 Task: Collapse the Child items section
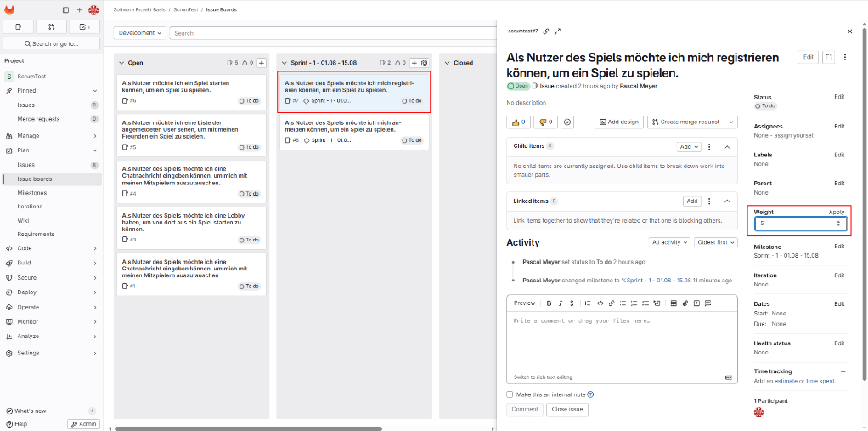point(727,147)
